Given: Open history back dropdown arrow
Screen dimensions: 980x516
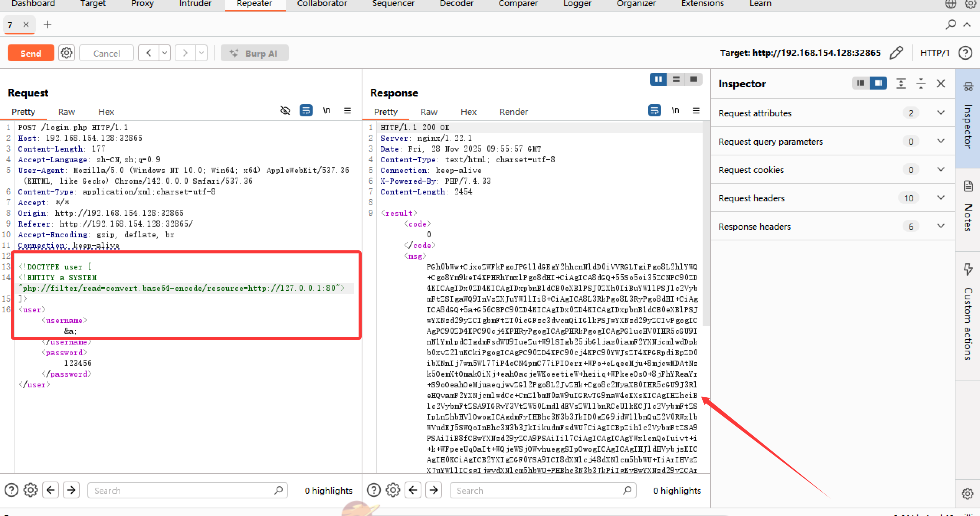Looking at the screenshot, I should (x=165, y=53).
